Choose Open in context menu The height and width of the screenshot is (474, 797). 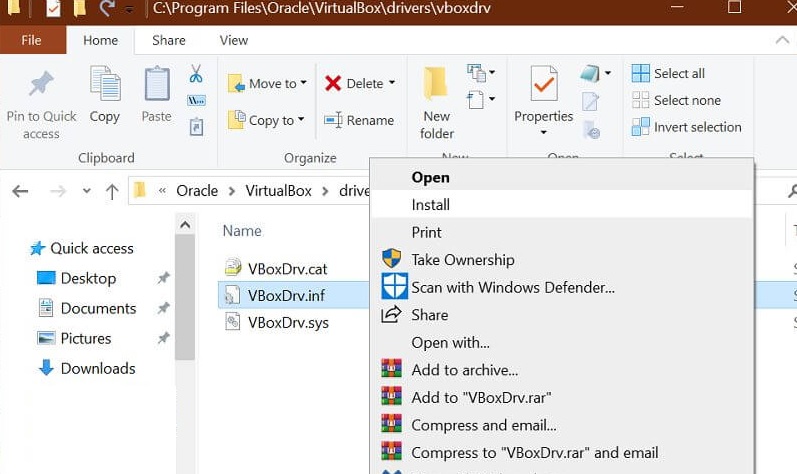[x=562, y=177]
